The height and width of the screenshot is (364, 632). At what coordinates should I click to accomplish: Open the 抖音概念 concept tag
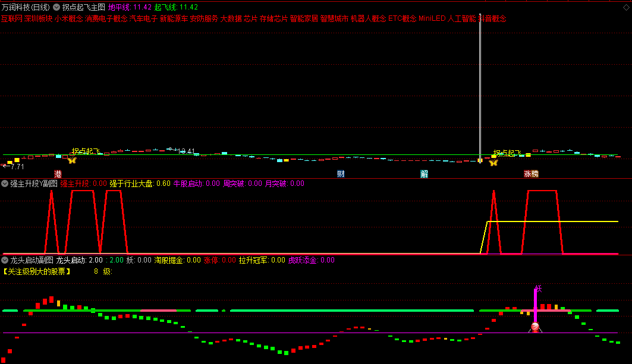click(x=492, y=18)
